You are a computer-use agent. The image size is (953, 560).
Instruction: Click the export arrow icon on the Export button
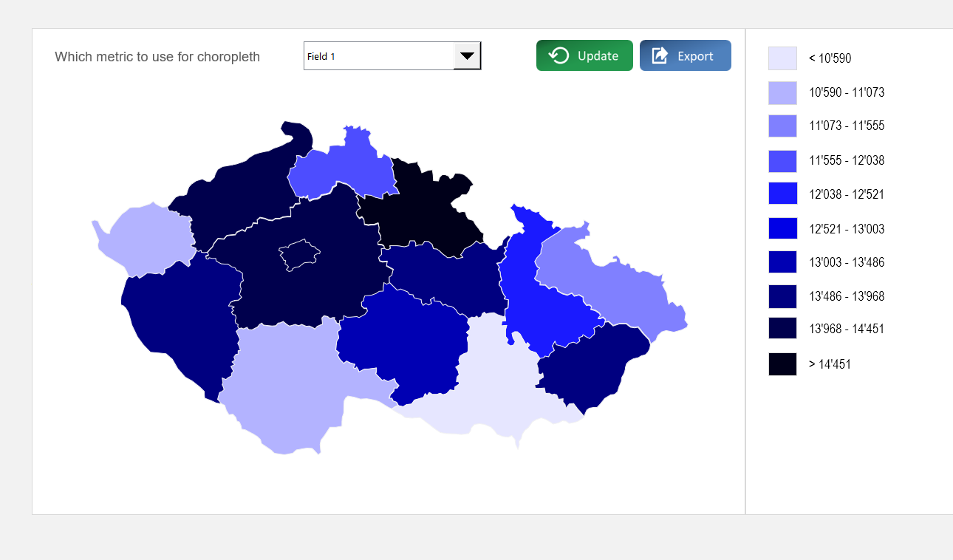[657, 55]
